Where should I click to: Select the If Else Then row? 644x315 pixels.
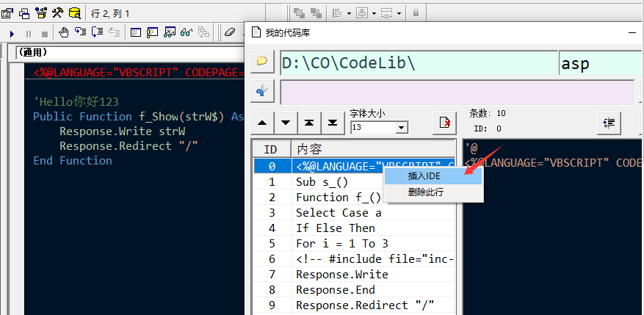[353, 228]
